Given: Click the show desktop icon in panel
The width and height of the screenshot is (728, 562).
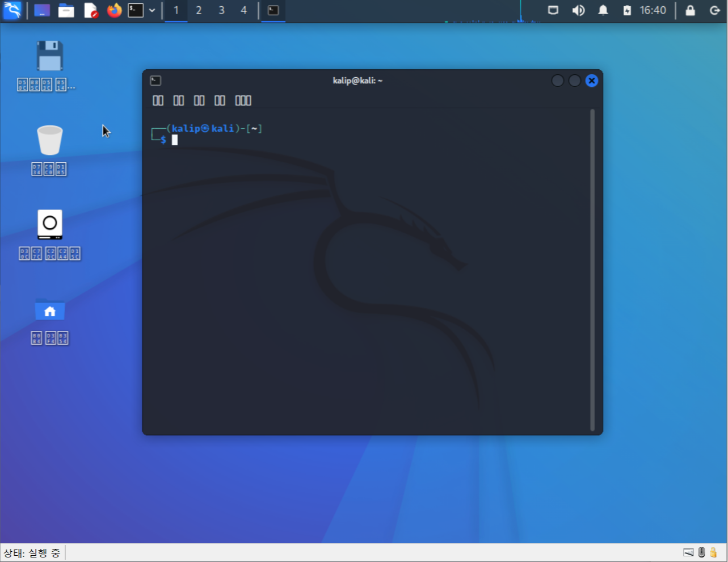Looking at the screenshot, I should [x=42, y=10].
